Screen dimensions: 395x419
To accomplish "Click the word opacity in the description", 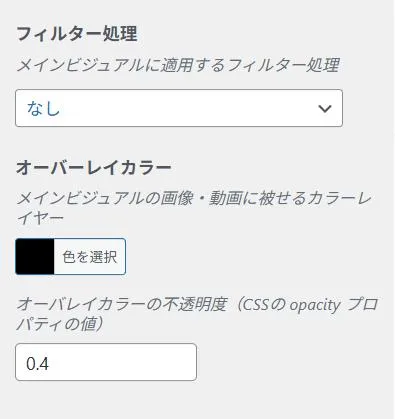I will [x=315, y=305].
